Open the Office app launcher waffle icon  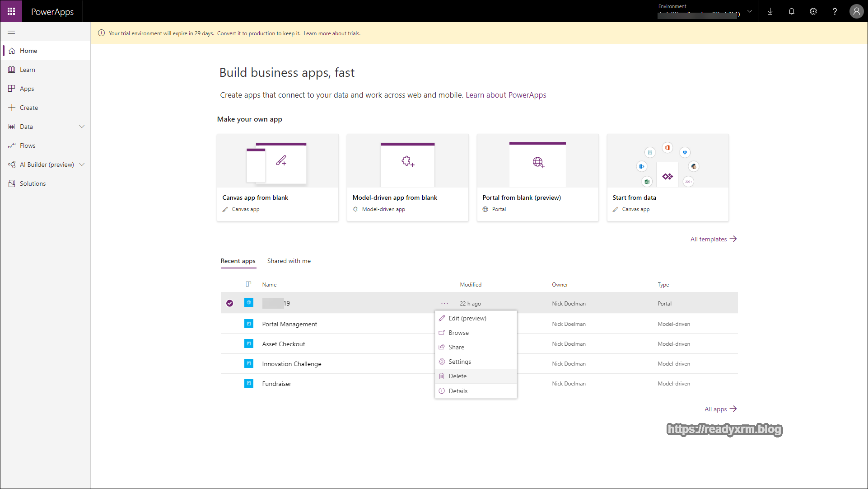[x=11, y=11]
